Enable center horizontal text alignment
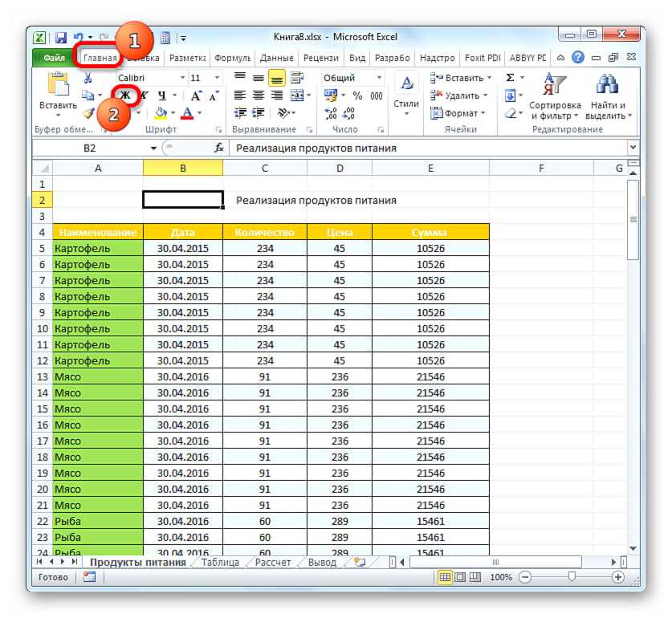The image size is (672, 618). 257,96
